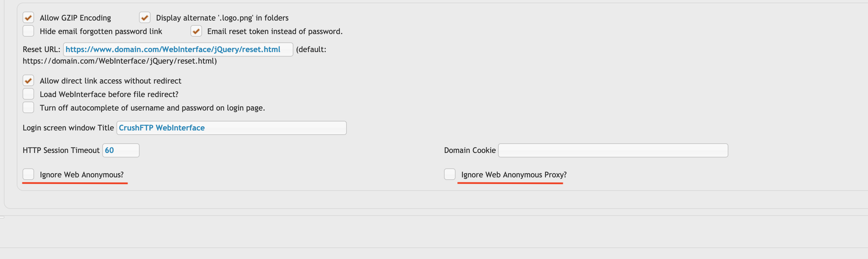868x259 pixels.
Task: Click the Allow GZIP Encoding label
Action: pos(75,18)
